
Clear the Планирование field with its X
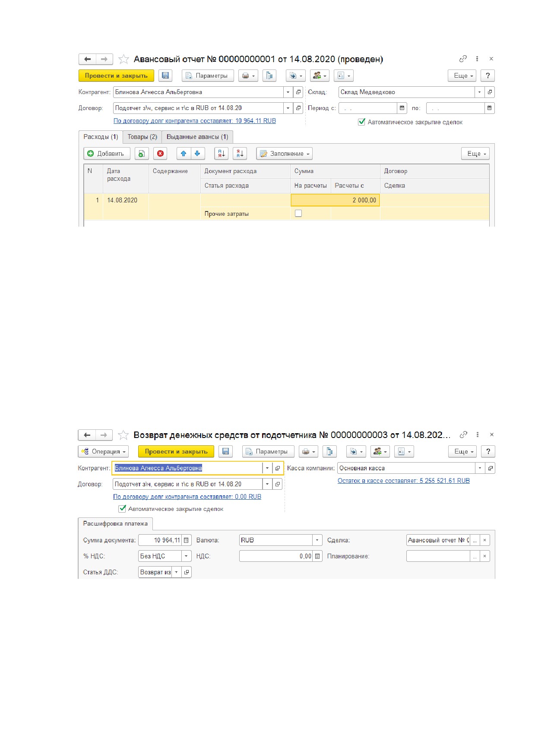point(484,556)
